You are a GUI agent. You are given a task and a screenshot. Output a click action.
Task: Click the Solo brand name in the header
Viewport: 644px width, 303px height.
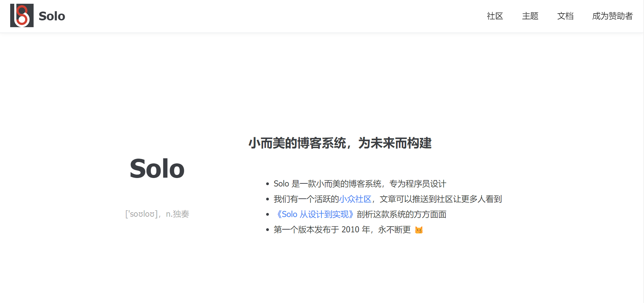[x=52, y=16]
